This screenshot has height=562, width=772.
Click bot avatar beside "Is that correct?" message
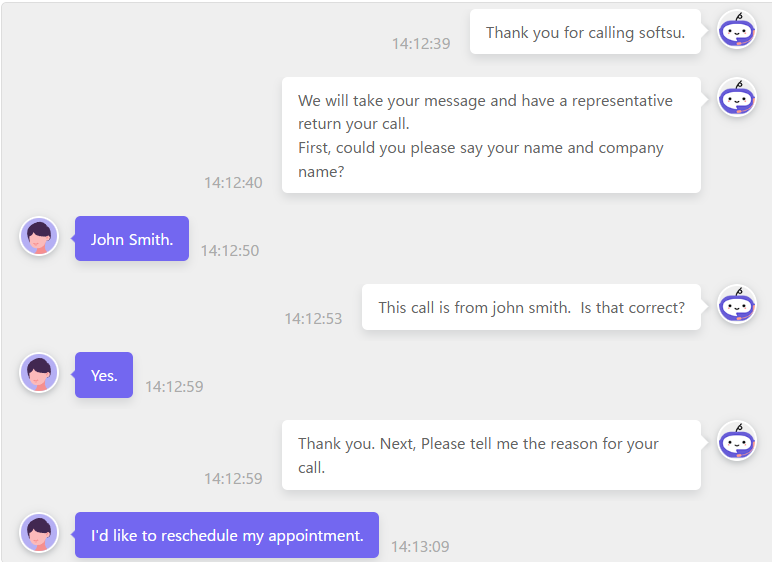click(x=737, y=305)
